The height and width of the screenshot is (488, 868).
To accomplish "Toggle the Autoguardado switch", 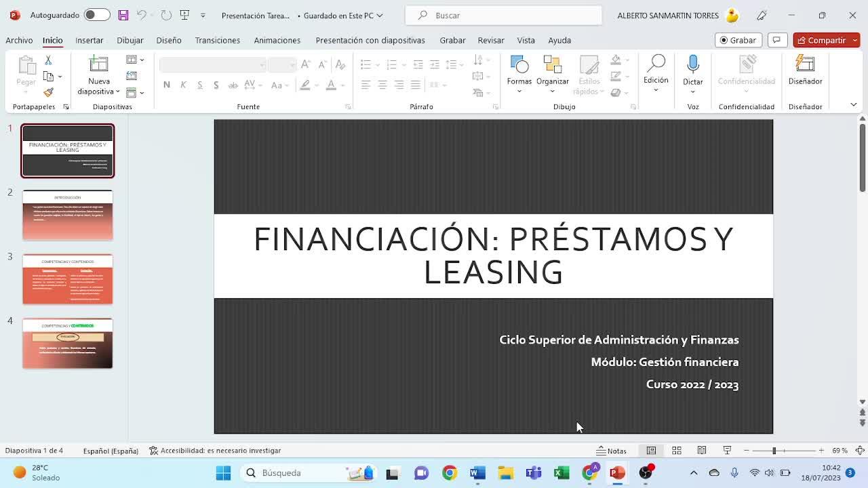I will click(x=97, y=15).
